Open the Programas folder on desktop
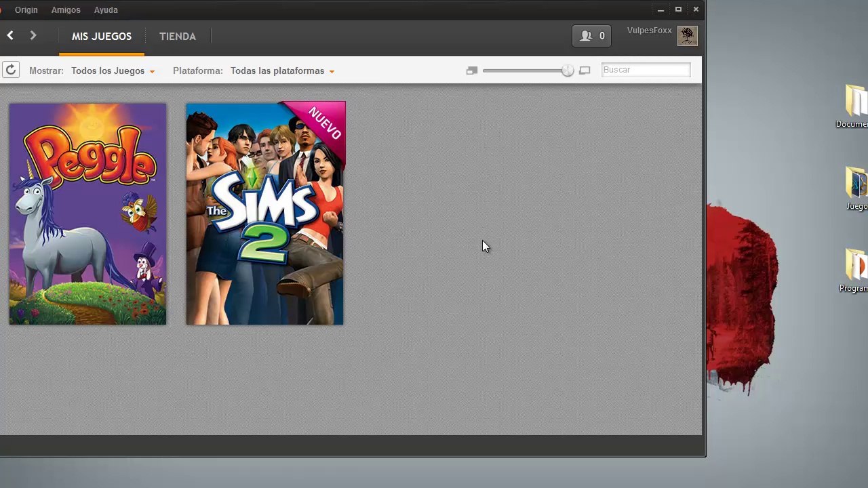 854,270
